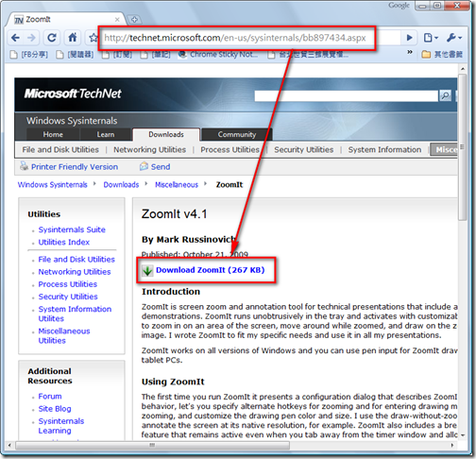Open Process Utilities sidebar link

[68, 284]
